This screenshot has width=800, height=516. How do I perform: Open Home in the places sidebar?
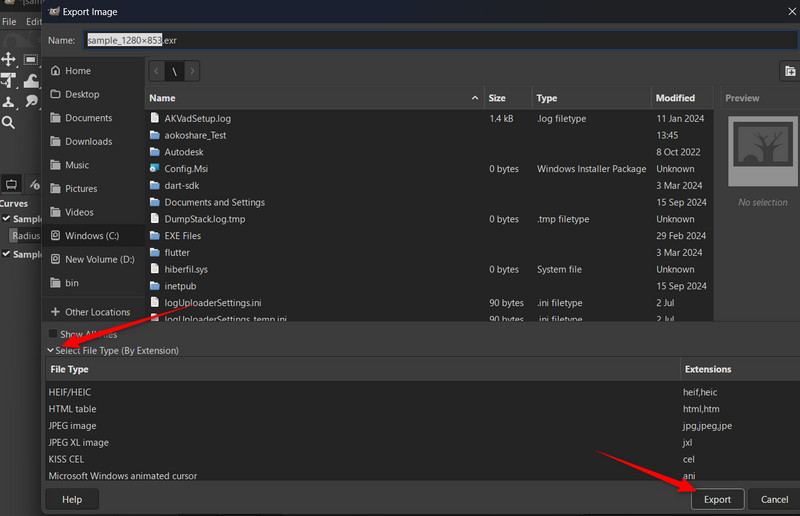click(93, 71)
